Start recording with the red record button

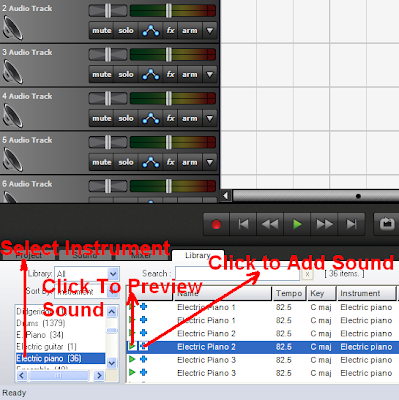point(216,224)
